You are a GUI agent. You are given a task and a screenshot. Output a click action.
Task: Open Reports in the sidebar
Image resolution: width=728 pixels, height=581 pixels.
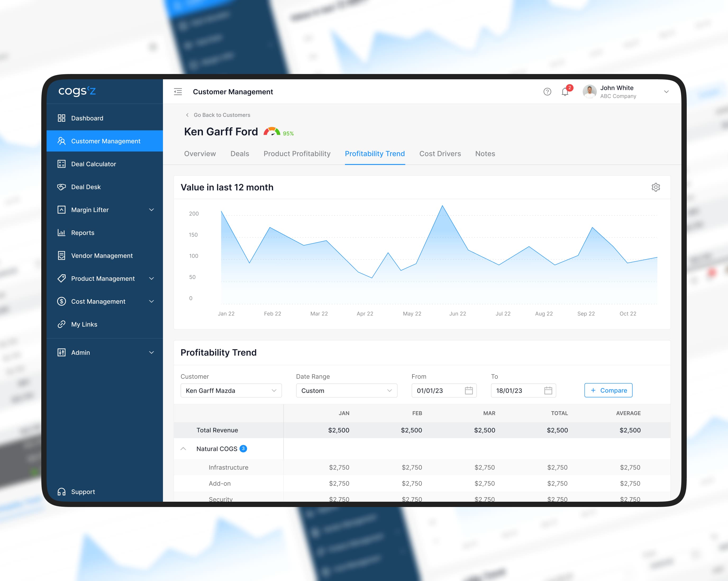point(105,233)
